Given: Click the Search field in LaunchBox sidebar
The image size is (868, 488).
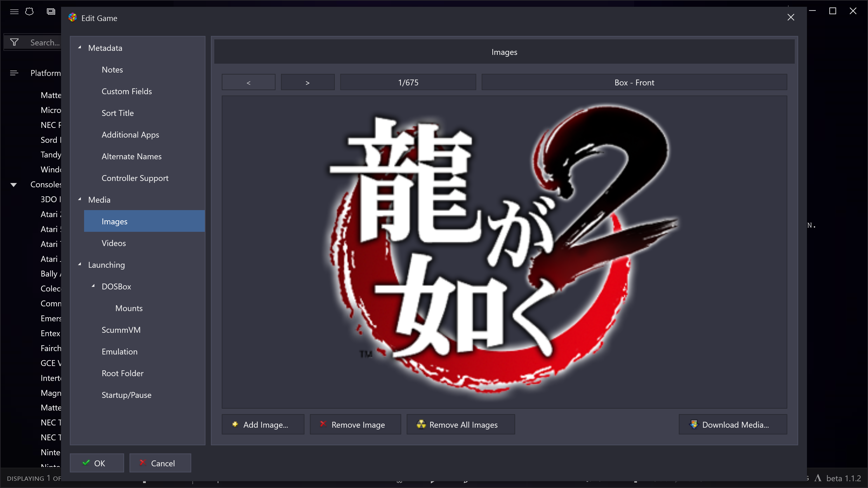Looking at the screenshot, I should coord(45,42).
